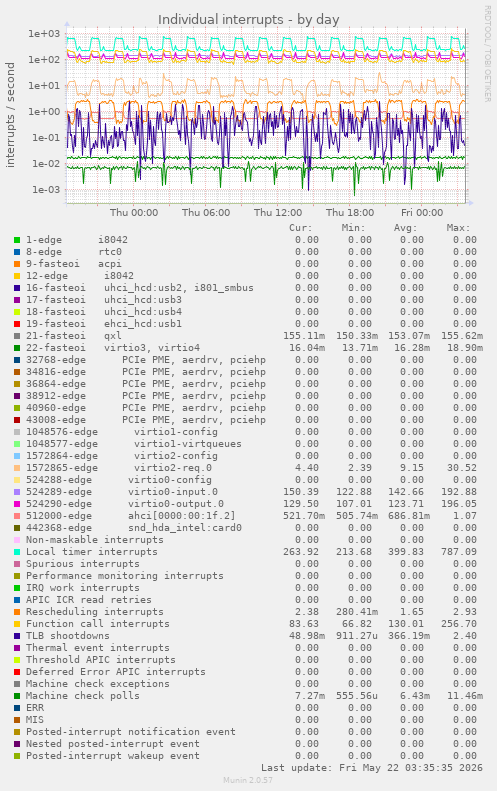
Task: Click the Avg: column header
Action: pyautogui.click(x=406, y=228)
